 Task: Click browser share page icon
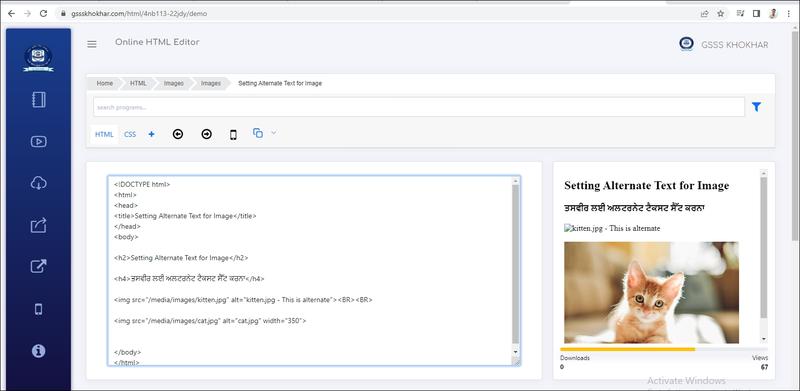point(704,14)
